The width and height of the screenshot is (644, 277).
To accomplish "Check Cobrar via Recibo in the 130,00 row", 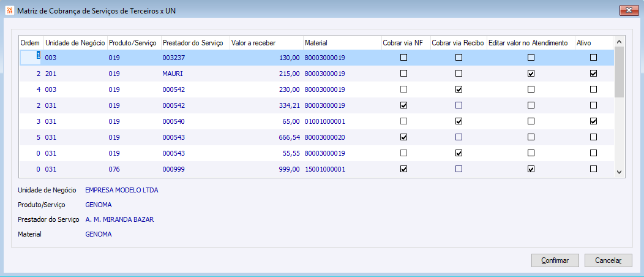I will tap(459, 58).
